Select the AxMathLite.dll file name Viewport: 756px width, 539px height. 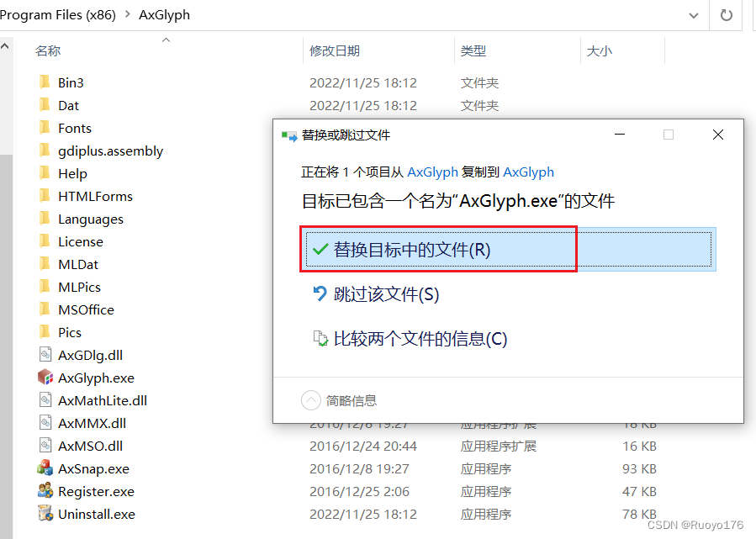tap(103, 400)
